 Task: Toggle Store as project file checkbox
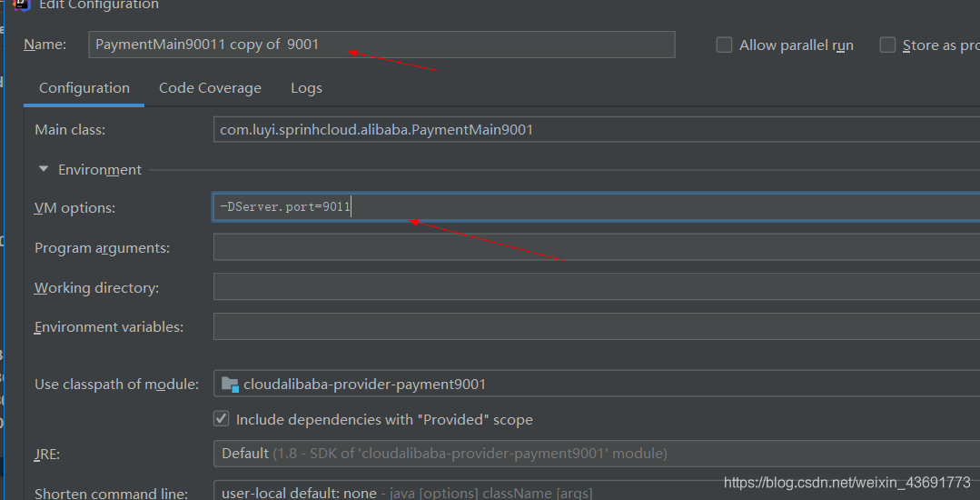pyautogui.click(x=887, y=45)
